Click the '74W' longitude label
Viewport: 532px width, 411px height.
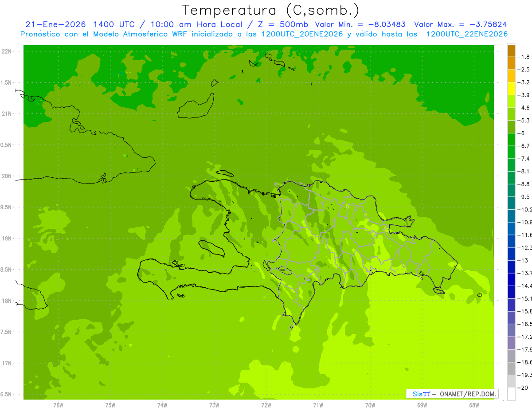(162, 405)
